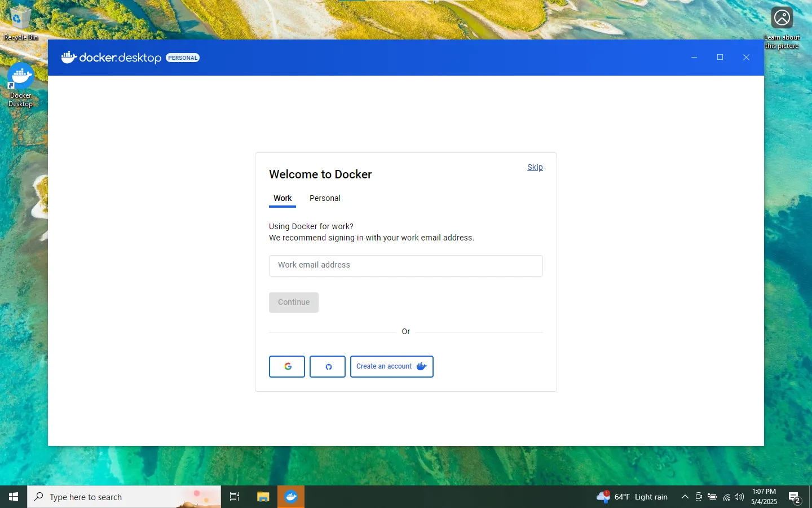Open File Explorer from the taskbar

coord(263,497)
